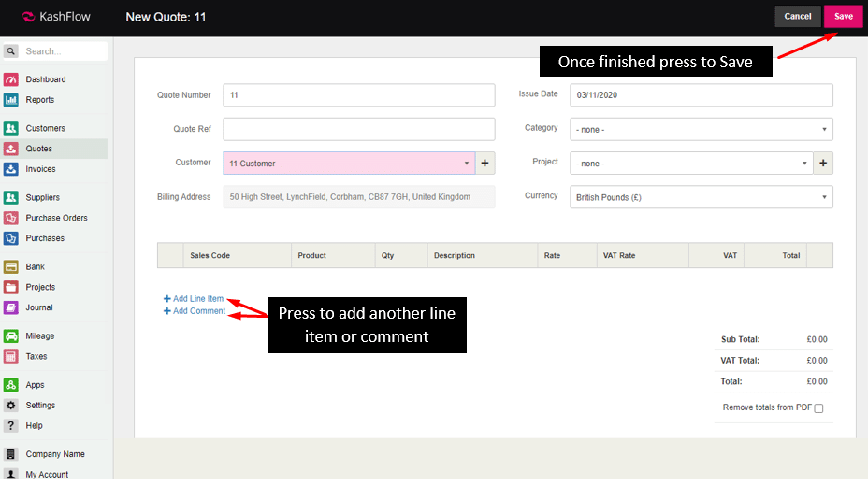Click the Bank icon in sidebar
The width and height of the screenshot is (868, 485).
coord(11,266)
